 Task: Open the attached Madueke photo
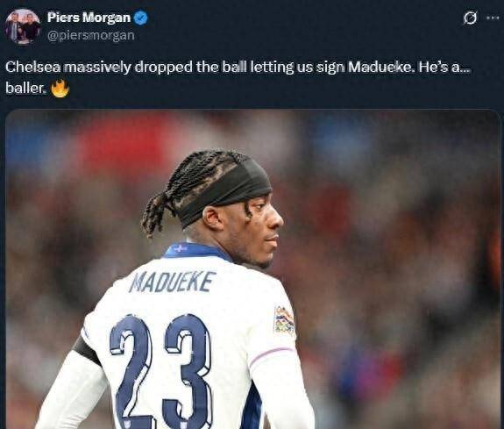coord(252,269)
